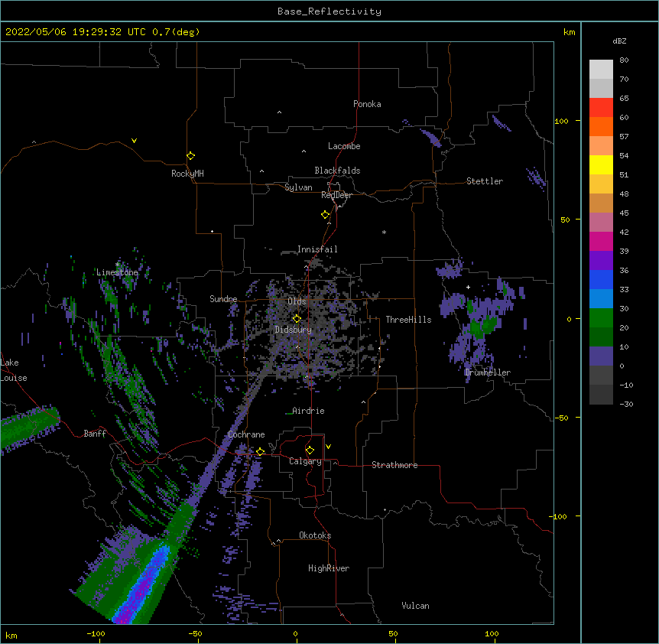Viewport: 659px width, 644px height.
Task: Click the Vulcan label
Action: 415,606
